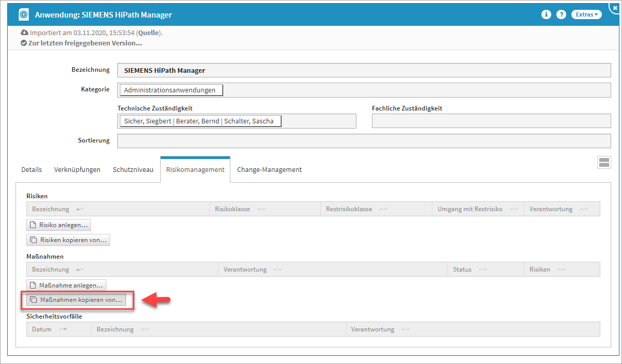Open the Change-Management tab
The width and height of the screenshot is (622, 364).
(x=269, y=169)
